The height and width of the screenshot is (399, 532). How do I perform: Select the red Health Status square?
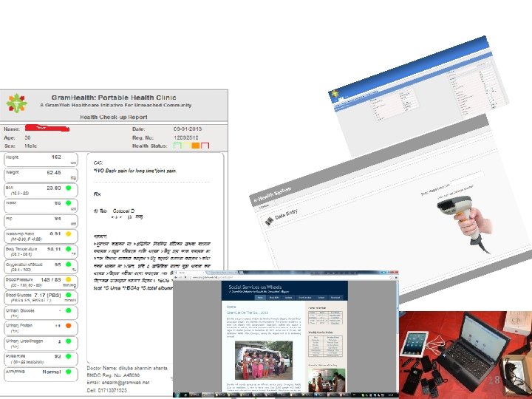point(205,146)
